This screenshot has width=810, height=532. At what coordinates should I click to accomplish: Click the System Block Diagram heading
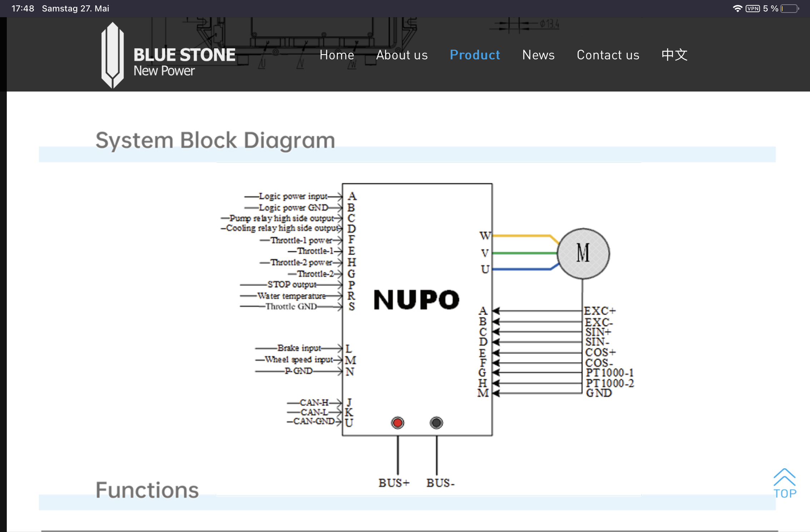click(216, 140)
